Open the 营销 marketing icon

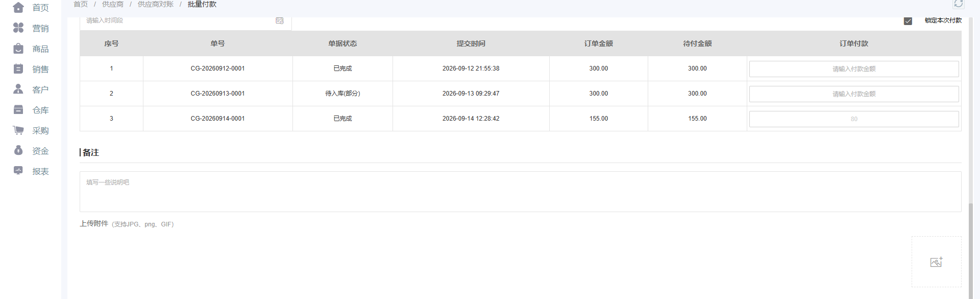point(18,28)
